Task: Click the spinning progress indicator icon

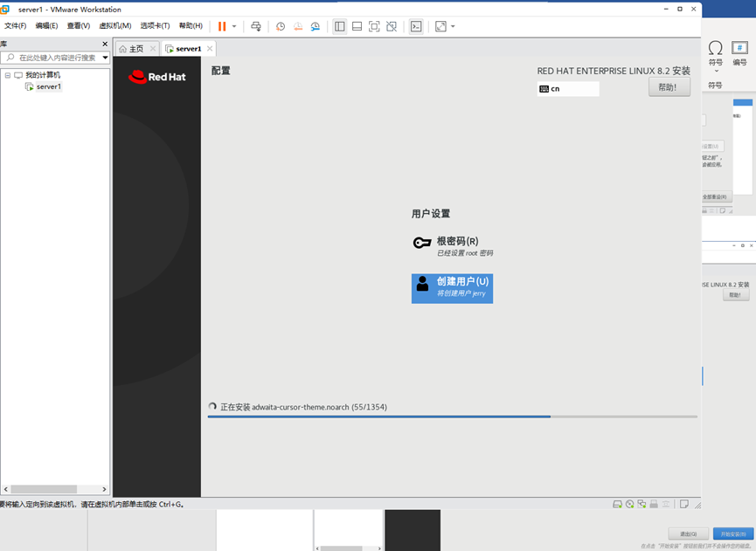Action: pyautogui.click(x=212, y=407)
